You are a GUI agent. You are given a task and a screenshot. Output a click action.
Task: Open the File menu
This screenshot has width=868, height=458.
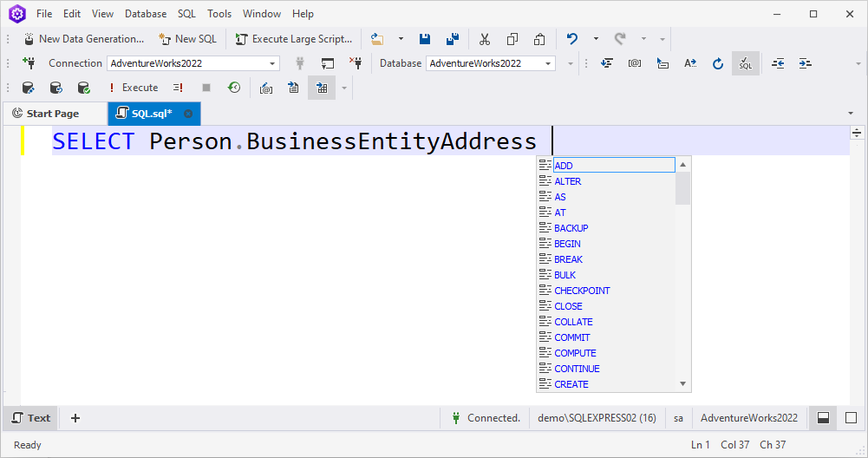[44, 14]
